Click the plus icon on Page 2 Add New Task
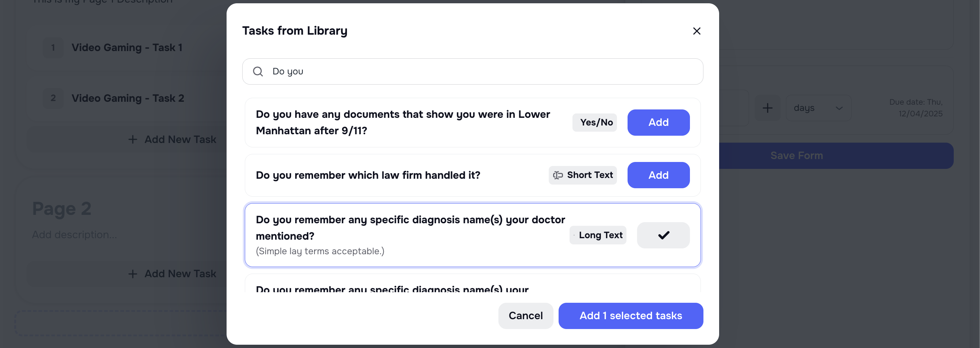This screenshot has height=348, width=980. click(x=132, y=274)
